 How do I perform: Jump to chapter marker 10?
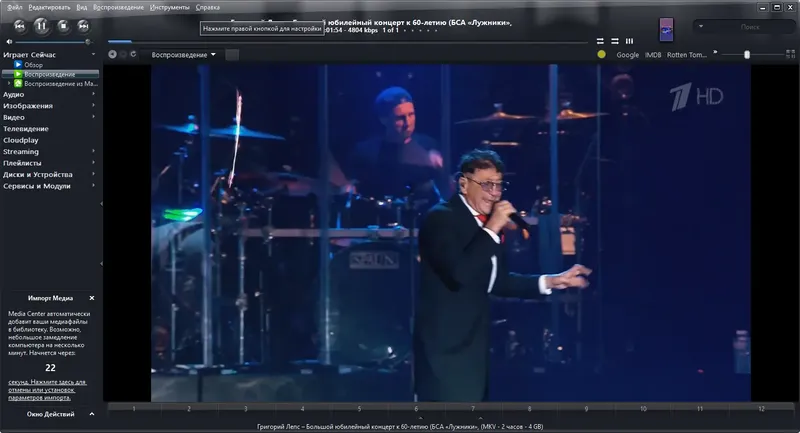(x=643, y=409)
